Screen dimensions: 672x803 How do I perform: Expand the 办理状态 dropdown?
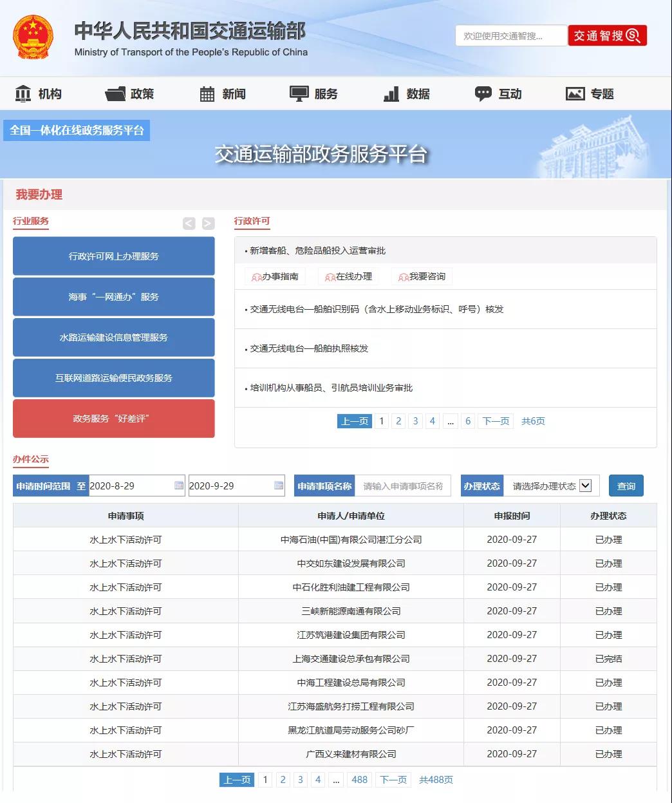(x=585, y=486)
